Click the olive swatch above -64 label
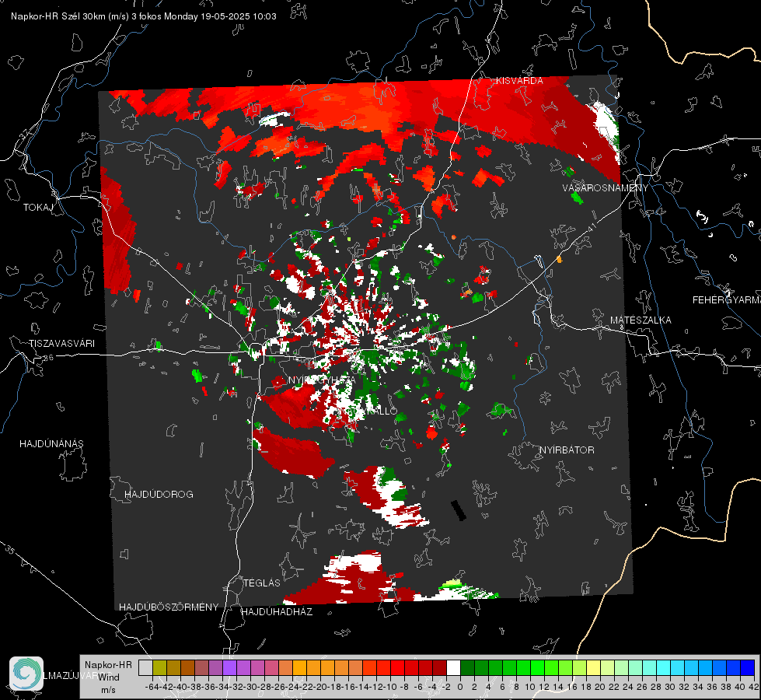This screenshot has width=761, height=700. point(159,667)
